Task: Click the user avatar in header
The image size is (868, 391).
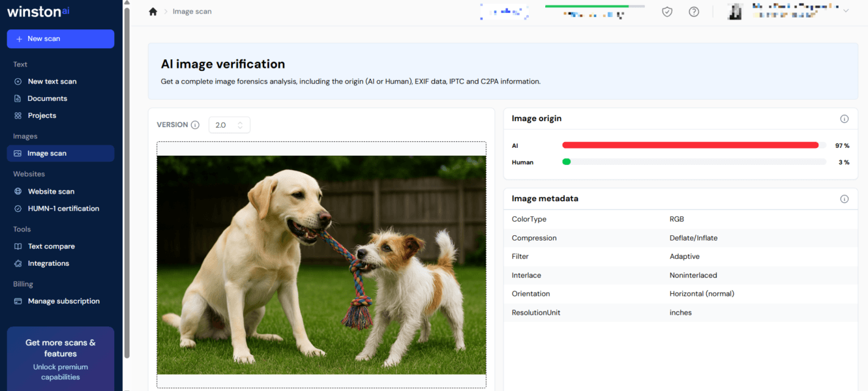Action: 736,11
